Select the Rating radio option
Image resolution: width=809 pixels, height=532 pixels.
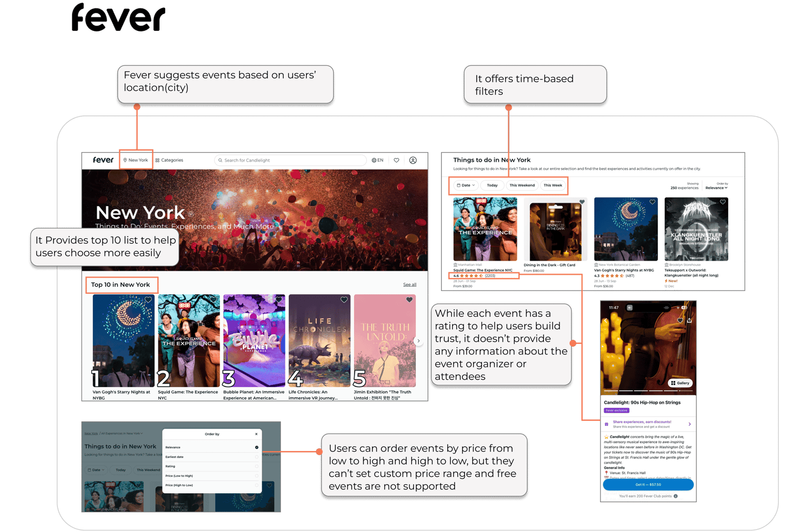tap(257, 466)
